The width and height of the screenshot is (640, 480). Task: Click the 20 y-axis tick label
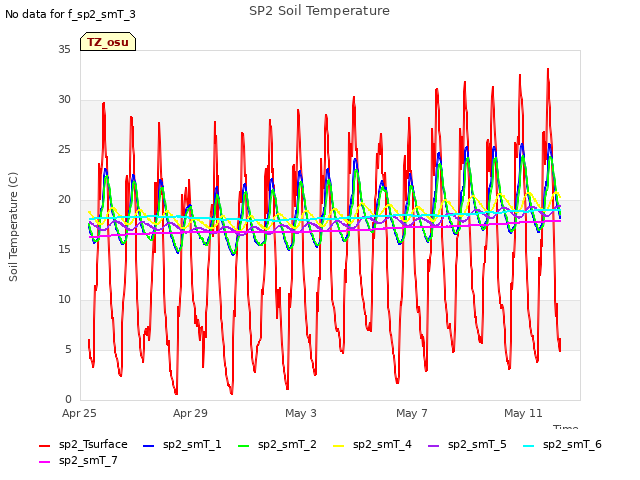pos(64,200)
